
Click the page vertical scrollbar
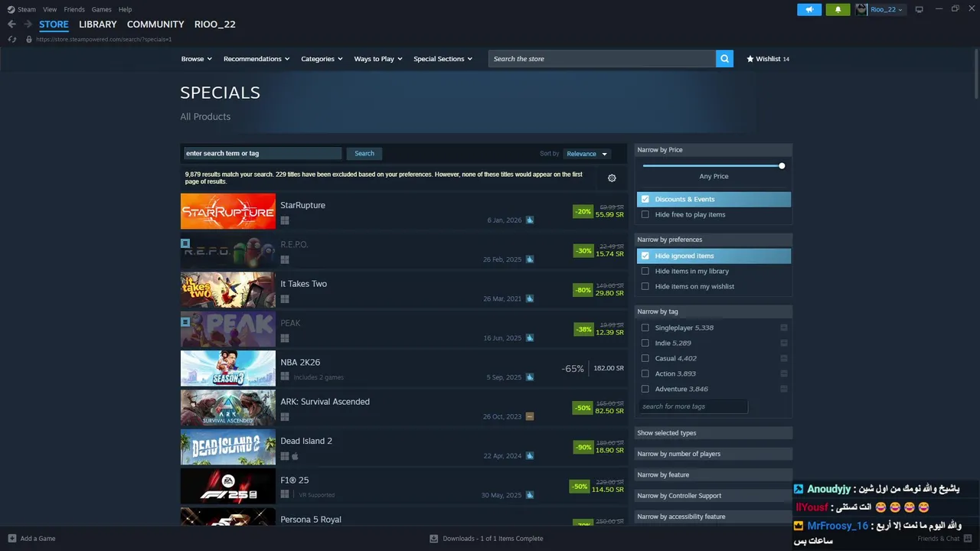(x=976, y=73)
